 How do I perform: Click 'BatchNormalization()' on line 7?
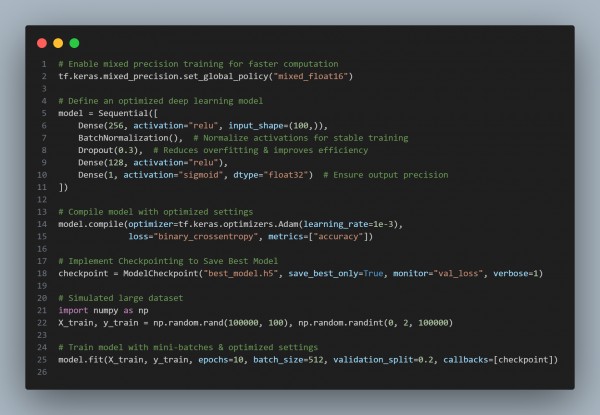[128, 138]
